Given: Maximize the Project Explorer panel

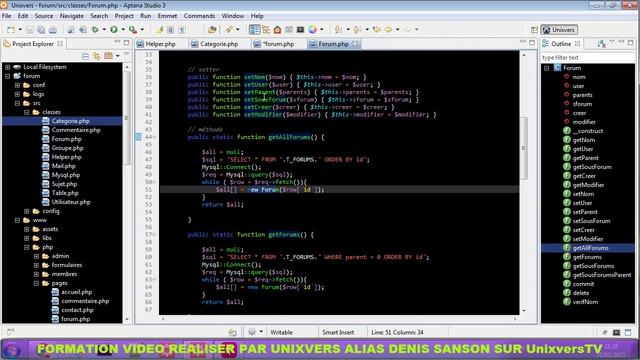Looking at the screenshot, I should 127,42.
